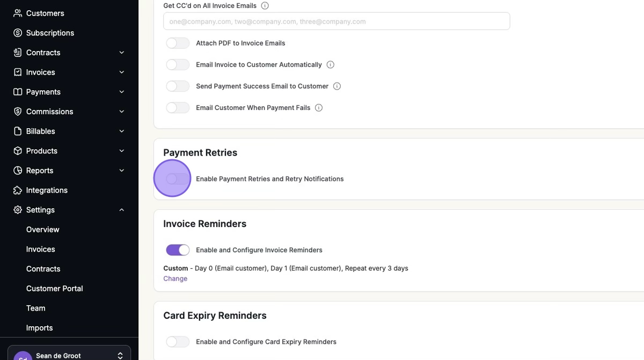Click the Subscriptions dollar icon

(x=18, y=33)
